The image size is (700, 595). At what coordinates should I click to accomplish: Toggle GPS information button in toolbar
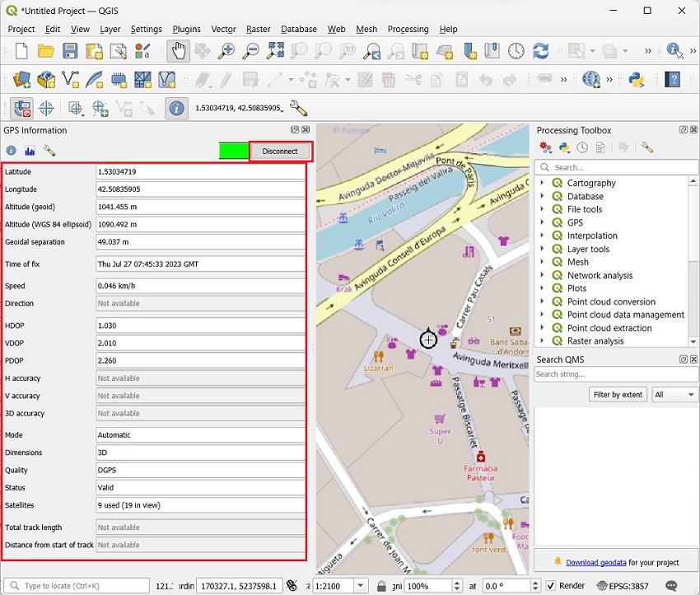[x=175, y=108]
